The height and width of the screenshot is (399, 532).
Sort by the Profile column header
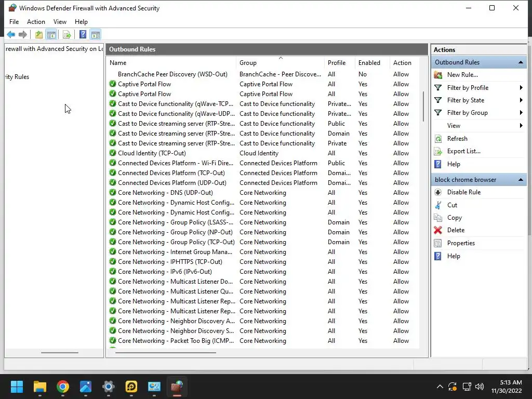point(340,63)
